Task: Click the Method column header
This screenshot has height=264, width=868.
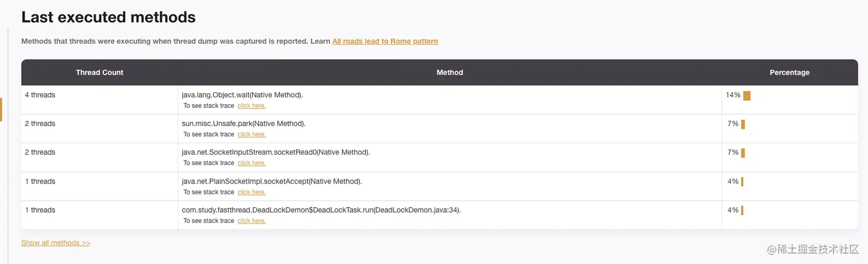Action: [449, 72]
